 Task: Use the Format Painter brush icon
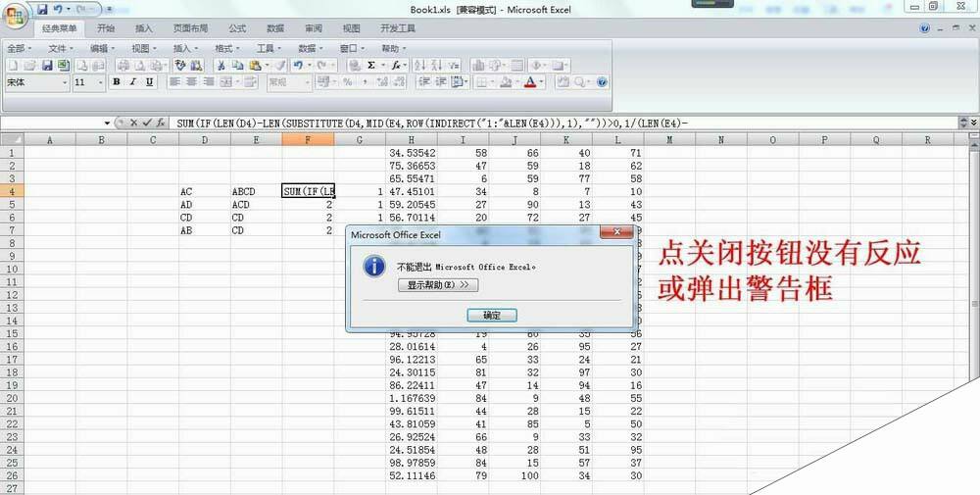click(280, 65)
